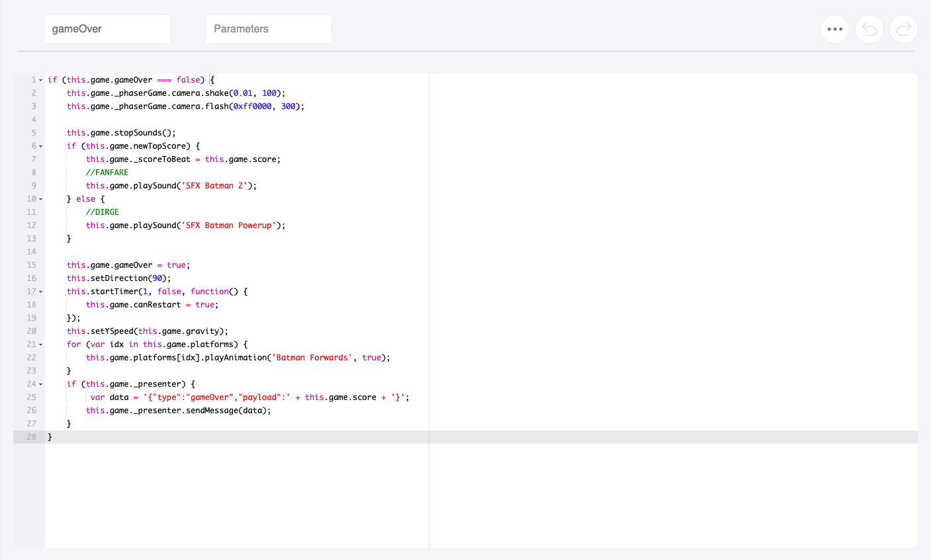
Task: Click the _scoreToBeat assignment on line 7
Action: tap(183, 159)
